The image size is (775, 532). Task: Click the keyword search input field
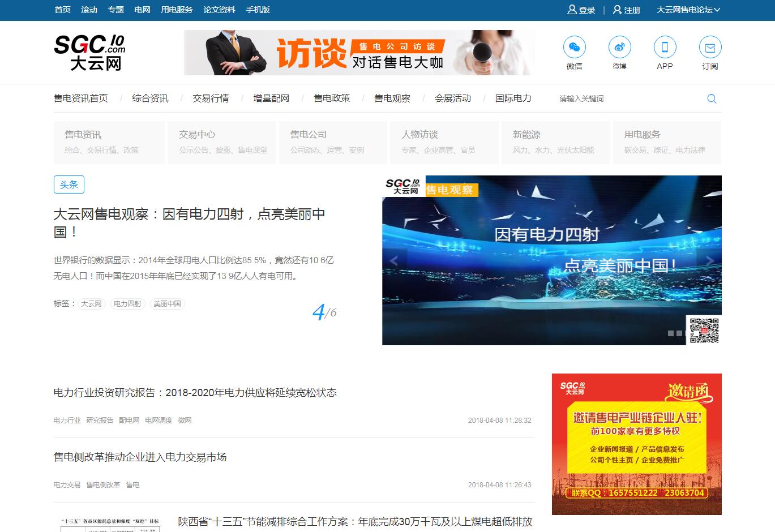628,98
